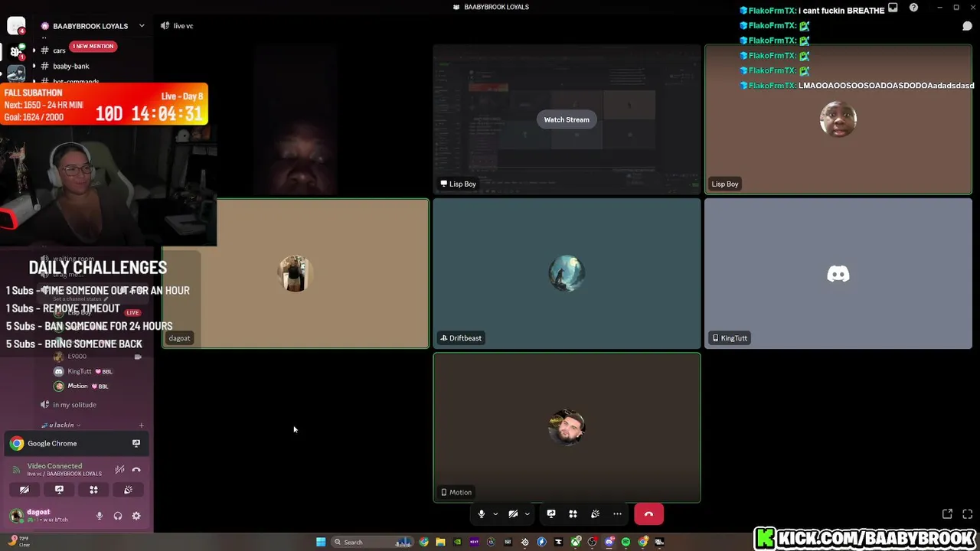Click the taskbar Search box
This screenshot has height=551, width=980.
point(373,542)
